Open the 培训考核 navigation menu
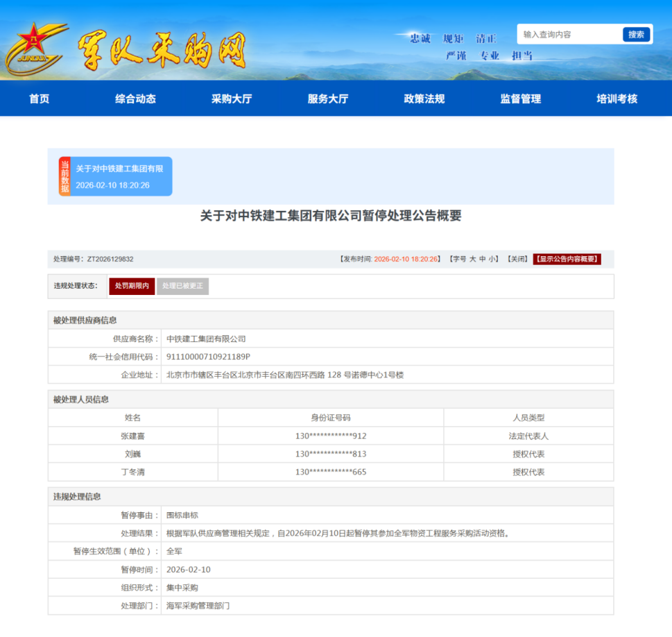672x637 pixels. click(x=615, y=99)
